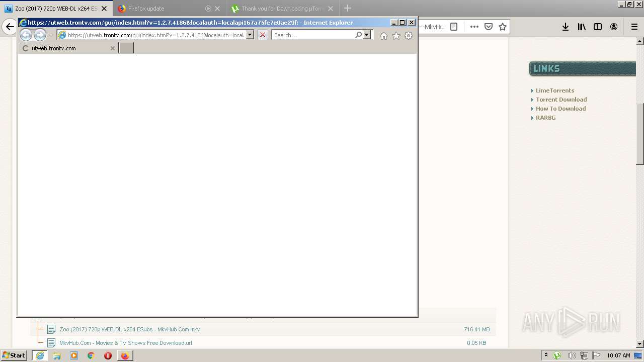Click MkvHub.Com Free Download.url file
The width and height of the screenshot is (644, 362).
[126, 343]
